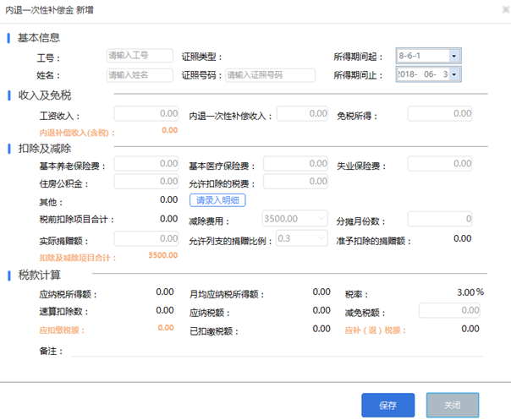Focus the 内退一次性补偿收入 amount field

pyautogui.click(x=302, y=114)
